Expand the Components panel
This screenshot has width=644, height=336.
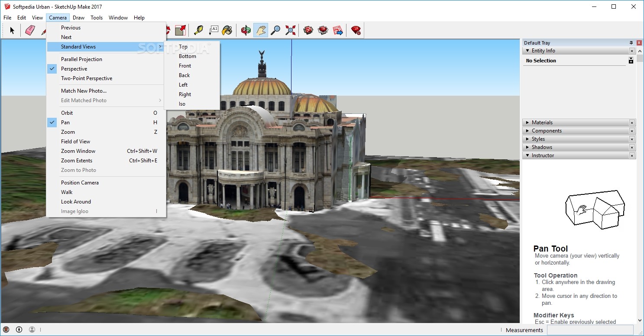pyautogui.click(x=527, y=131)
